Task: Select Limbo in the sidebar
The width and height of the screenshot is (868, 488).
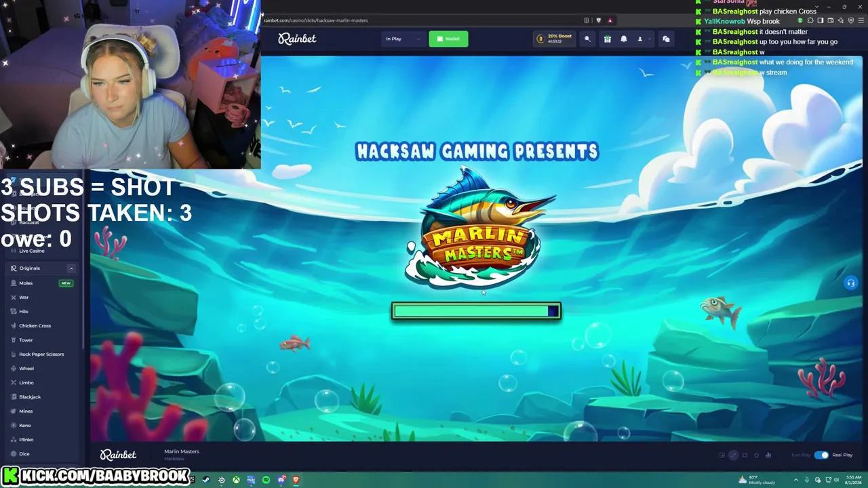Action: click(42, 382)
